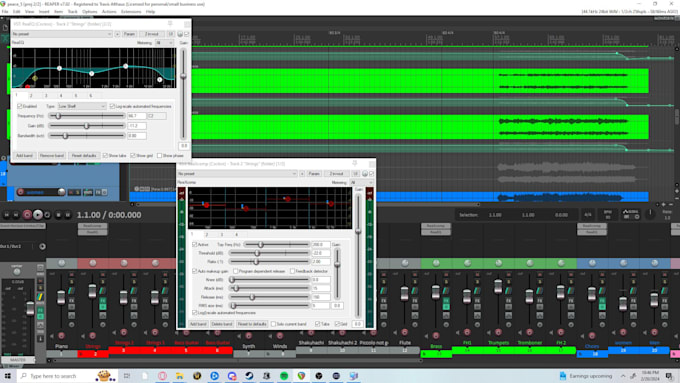Screen dimensions: 680x383
Task: Open FX chain for Chorus mixer track
Action: pos(602,301)
